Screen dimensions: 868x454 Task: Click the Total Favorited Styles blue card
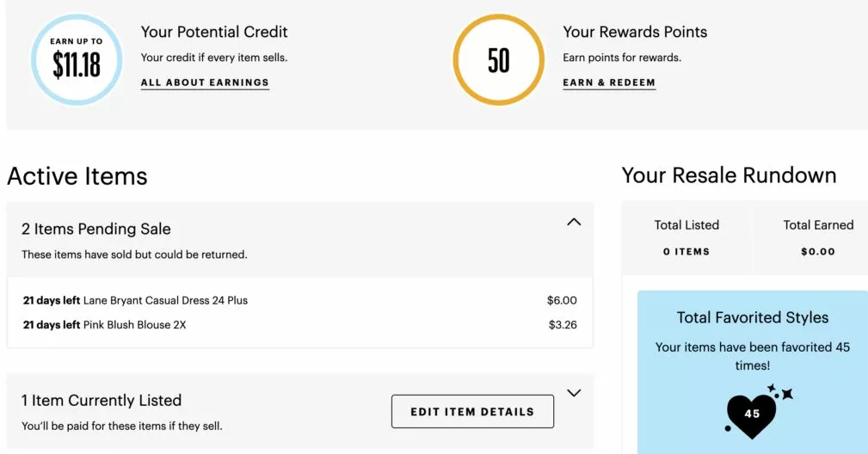coord(753,372)
